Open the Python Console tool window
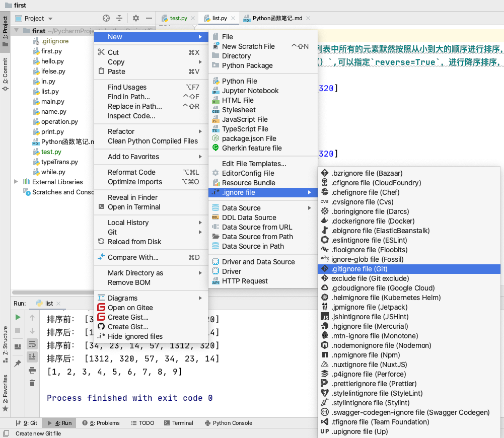504x438 pixels. (229, 423)
